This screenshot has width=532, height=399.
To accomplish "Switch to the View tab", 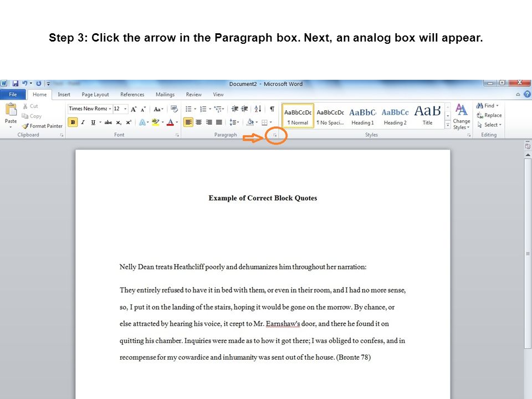I will click(x=218, y=95).
